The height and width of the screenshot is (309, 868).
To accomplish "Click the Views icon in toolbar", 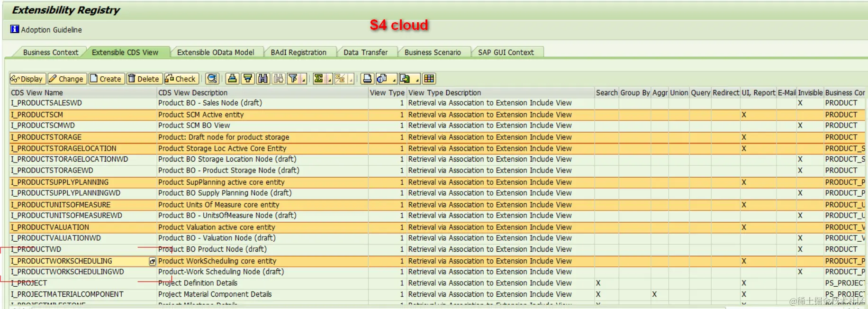I will point(382,79).
